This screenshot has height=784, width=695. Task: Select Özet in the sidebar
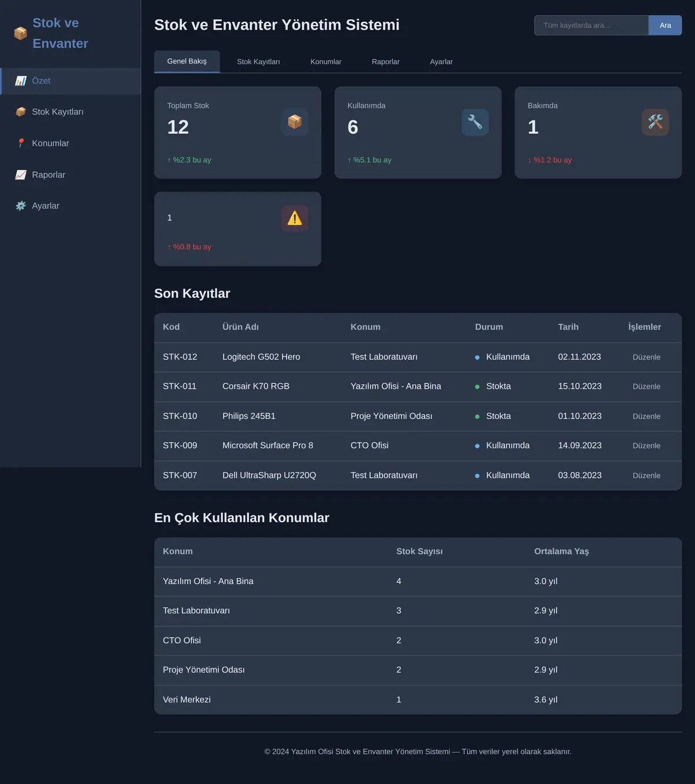71,81
